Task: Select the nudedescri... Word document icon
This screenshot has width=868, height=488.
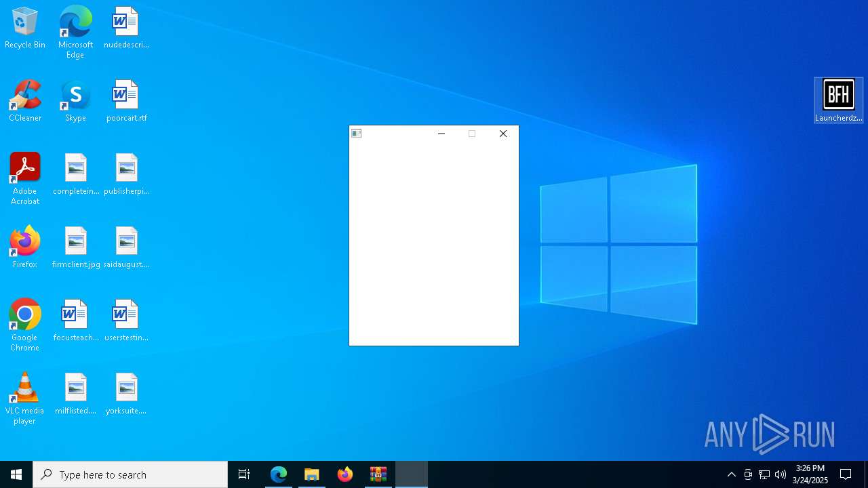Action: coord(126,28)
